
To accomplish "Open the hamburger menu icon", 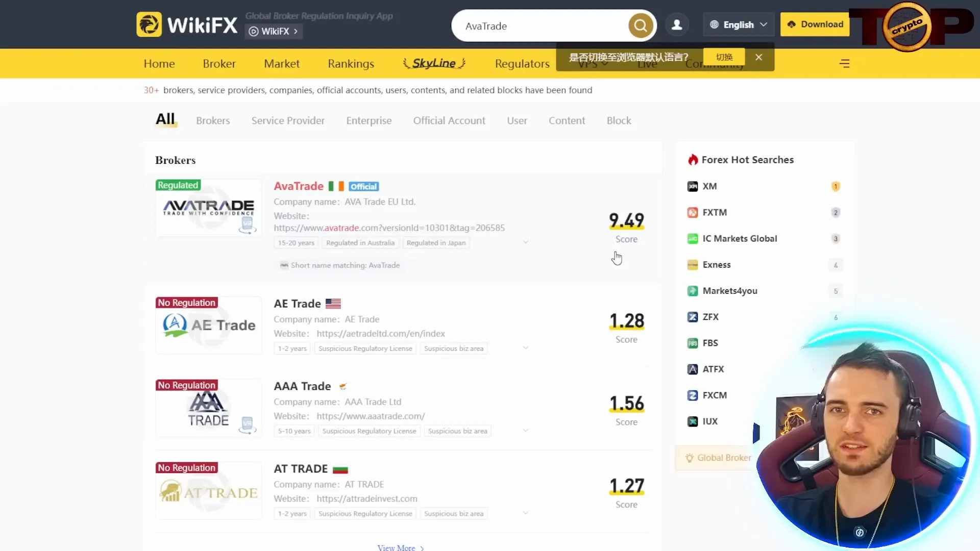I will click(845, 63).
